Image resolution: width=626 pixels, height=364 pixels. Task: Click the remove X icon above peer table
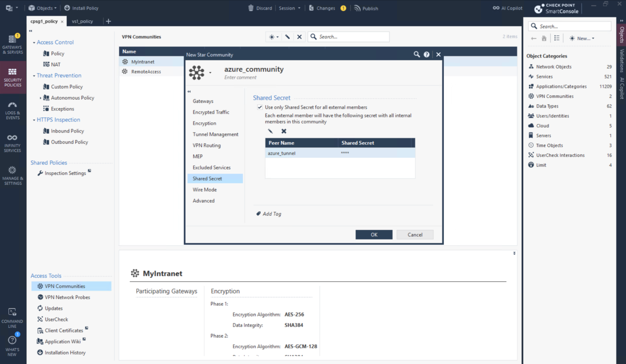(284, 131)
